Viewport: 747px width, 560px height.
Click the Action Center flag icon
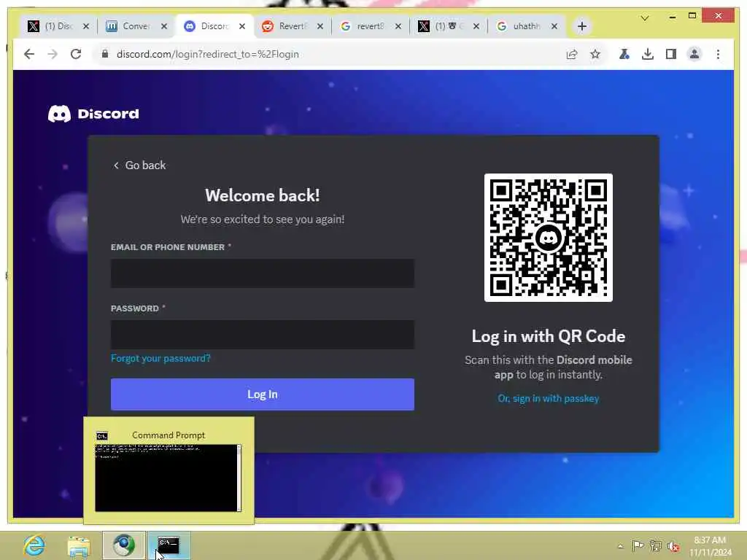pyautogui.click(x=638, y=546)
